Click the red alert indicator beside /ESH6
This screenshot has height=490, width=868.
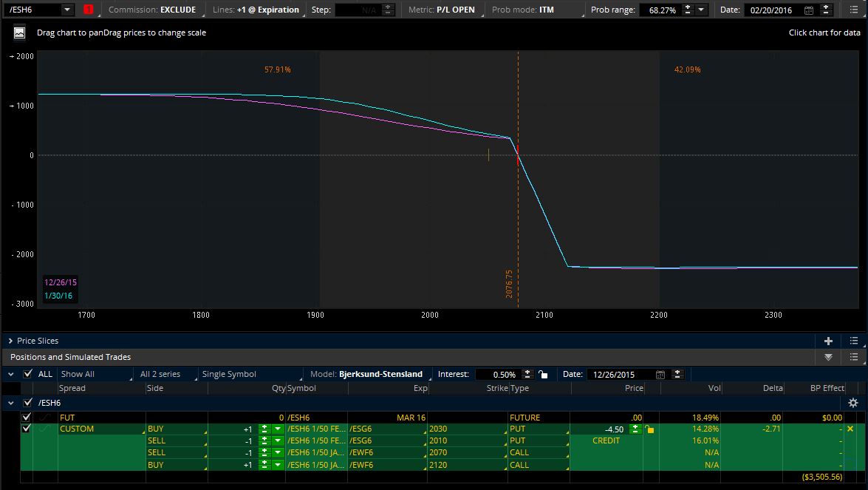(x=89, y=10)
